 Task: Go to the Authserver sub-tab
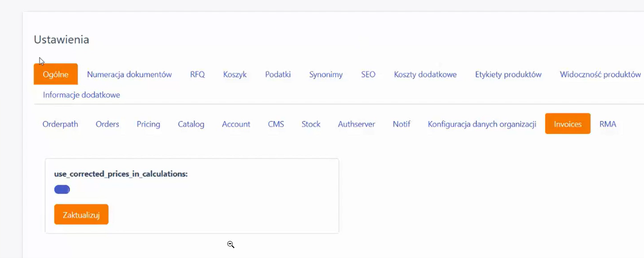pyautogui.click(x=356, y=124)
